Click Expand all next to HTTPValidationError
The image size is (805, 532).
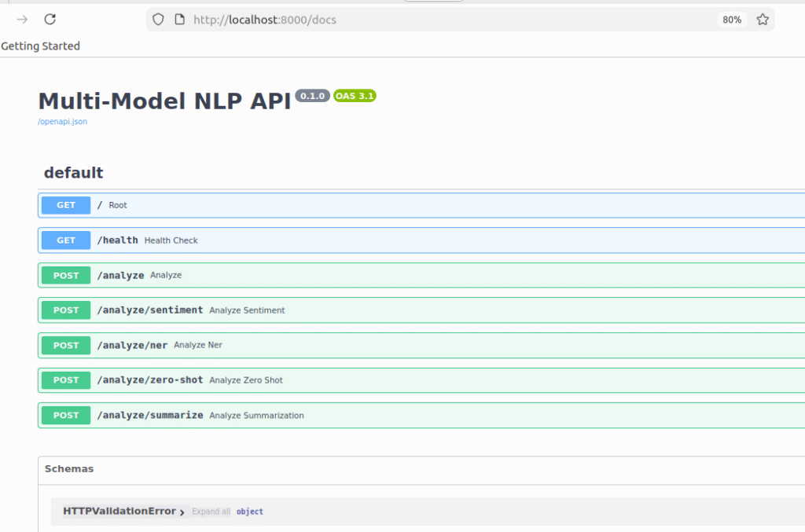211,512
